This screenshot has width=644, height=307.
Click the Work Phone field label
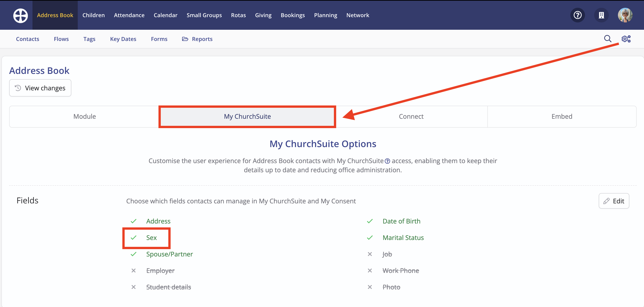click(x=400, y=271)
